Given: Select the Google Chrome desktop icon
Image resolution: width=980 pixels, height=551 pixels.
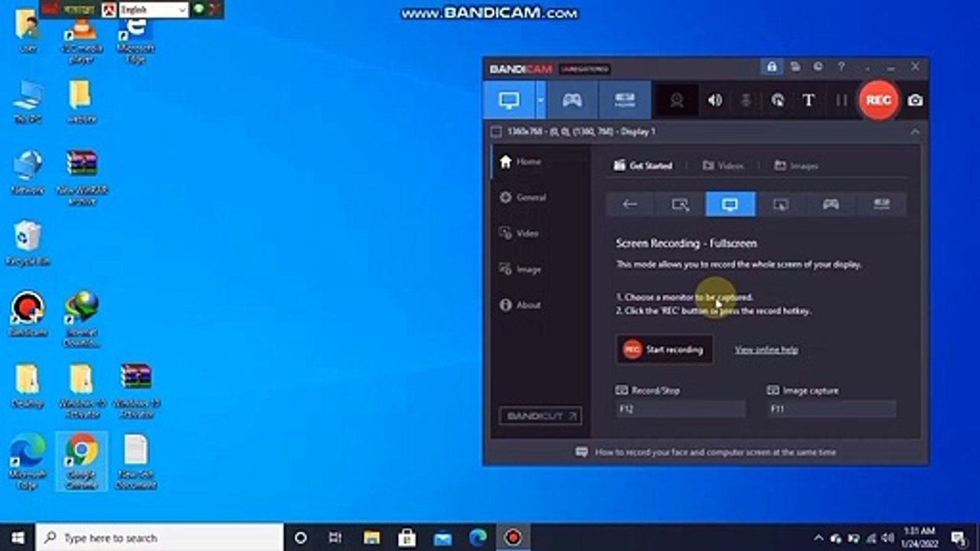Looking at the screenshot, I should [81, 461].
